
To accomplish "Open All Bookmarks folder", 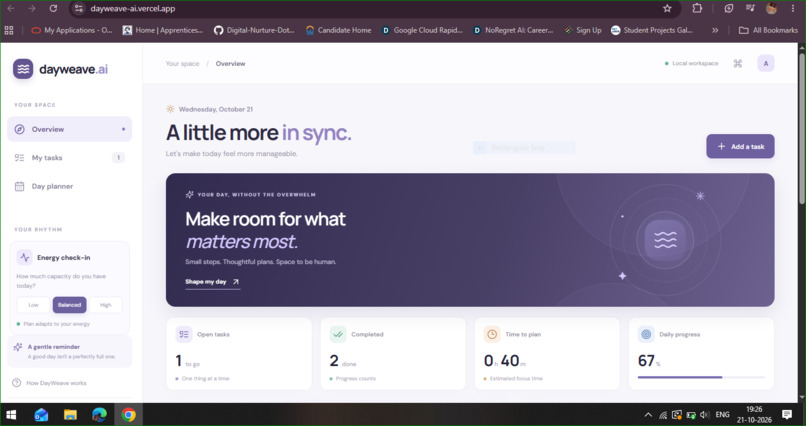I will (x=768, y=30).
